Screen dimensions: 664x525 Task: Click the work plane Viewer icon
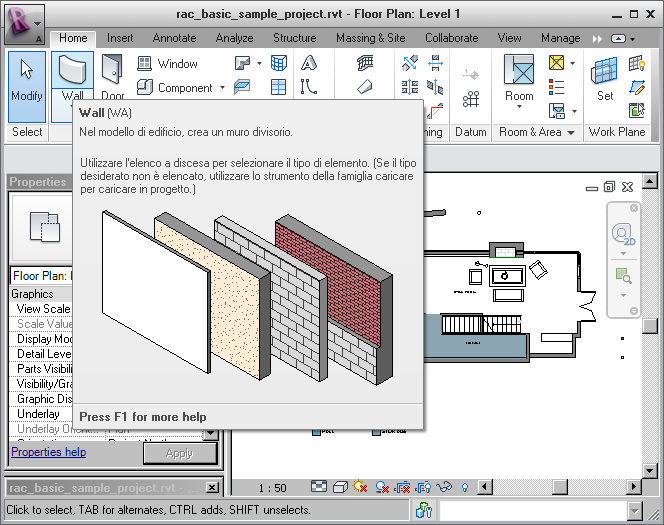click(636, 111)
